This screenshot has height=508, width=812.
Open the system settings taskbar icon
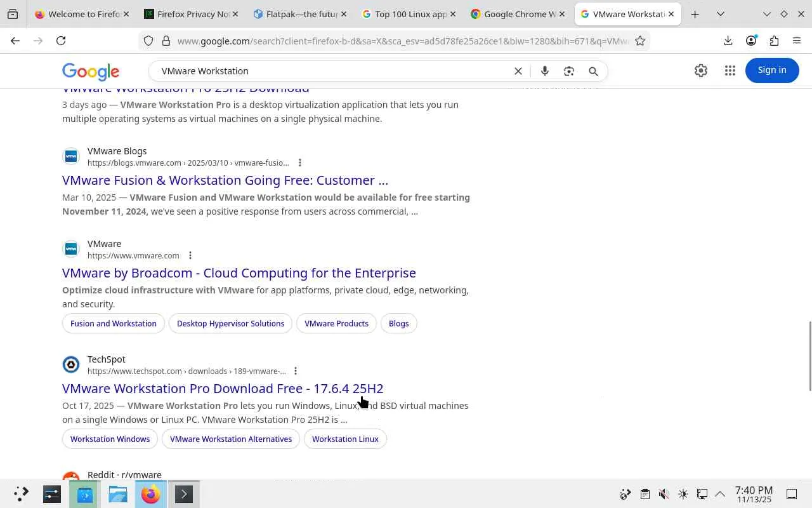52,494
